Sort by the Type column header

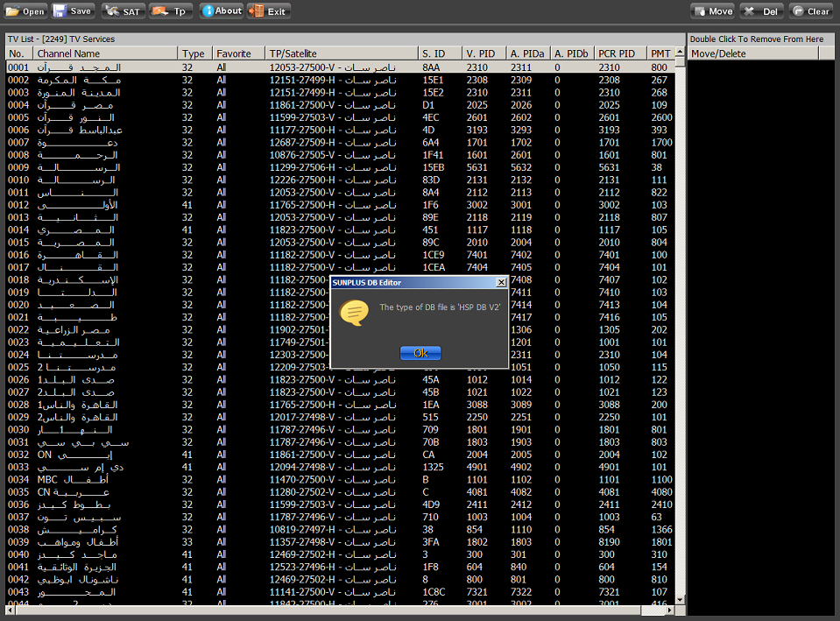(x=195, y=53)
